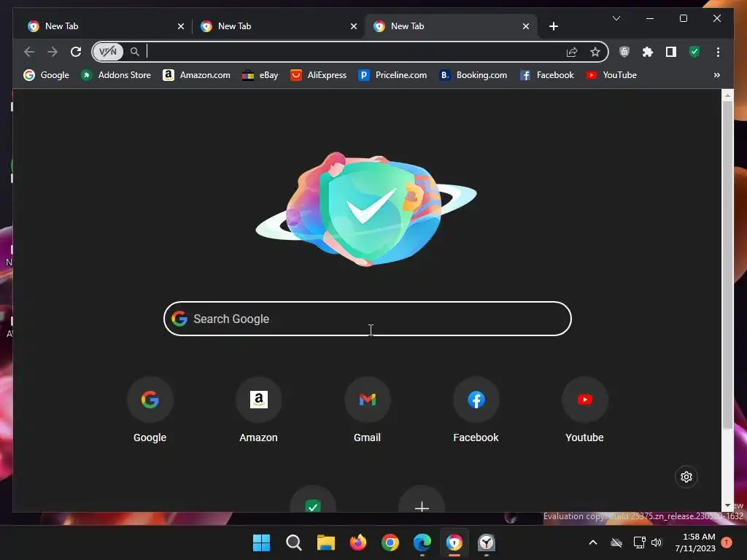
Task: Open the three-dot browser menu
Action: pyautogui.click(x=718, y=52)
